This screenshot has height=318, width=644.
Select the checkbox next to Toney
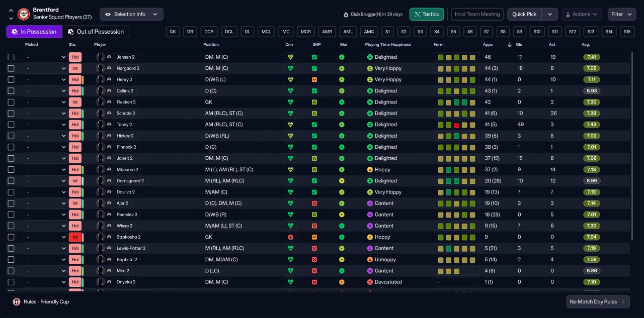click(11, 125)
